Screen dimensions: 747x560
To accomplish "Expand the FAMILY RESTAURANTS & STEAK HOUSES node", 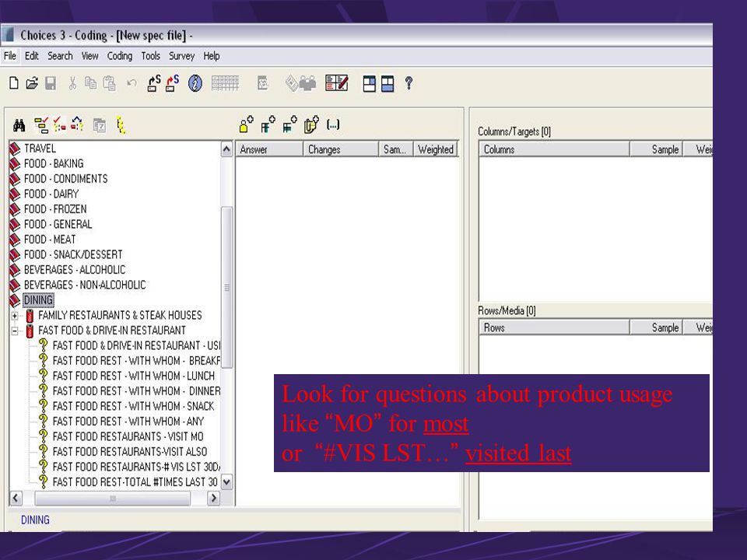I will point(15,316).
